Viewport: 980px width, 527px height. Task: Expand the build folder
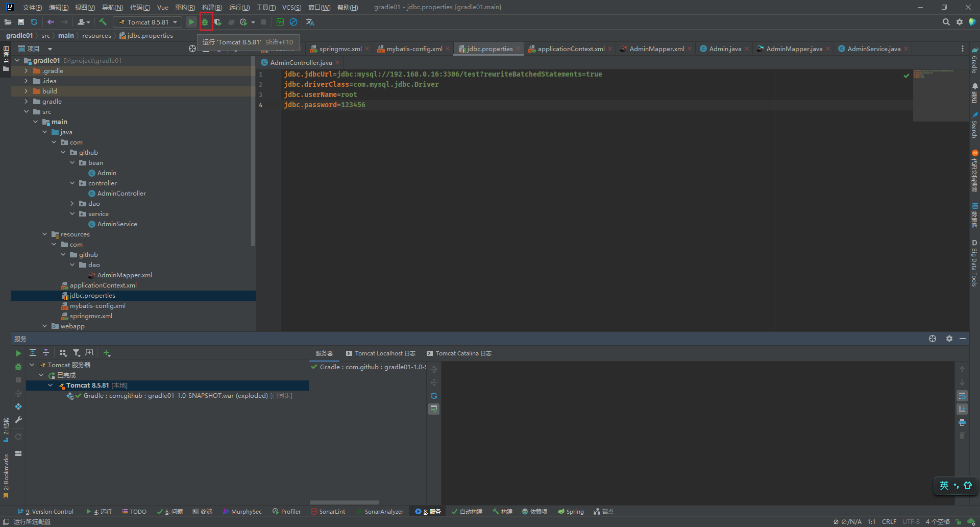26,91
